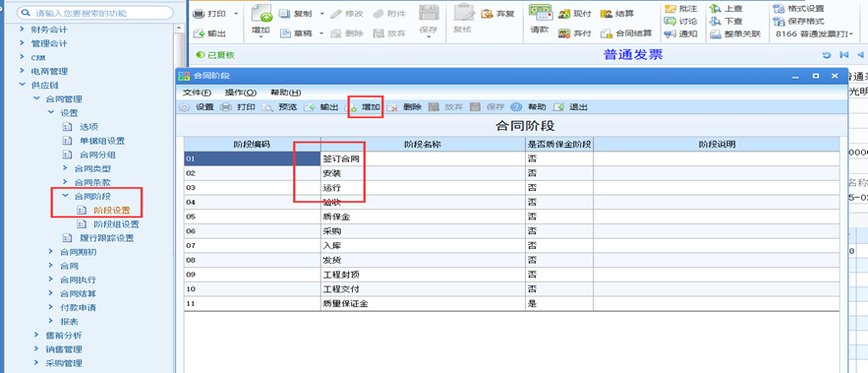Open the 文件(F) menu
Screen dimensions: 868x373
tap(197, 93)
